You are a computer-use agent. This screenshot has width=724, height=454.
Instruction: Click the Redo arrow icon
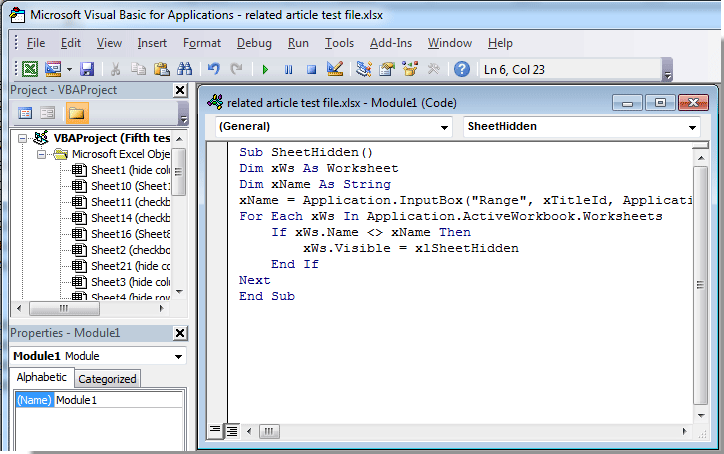[x=236, y=69]
